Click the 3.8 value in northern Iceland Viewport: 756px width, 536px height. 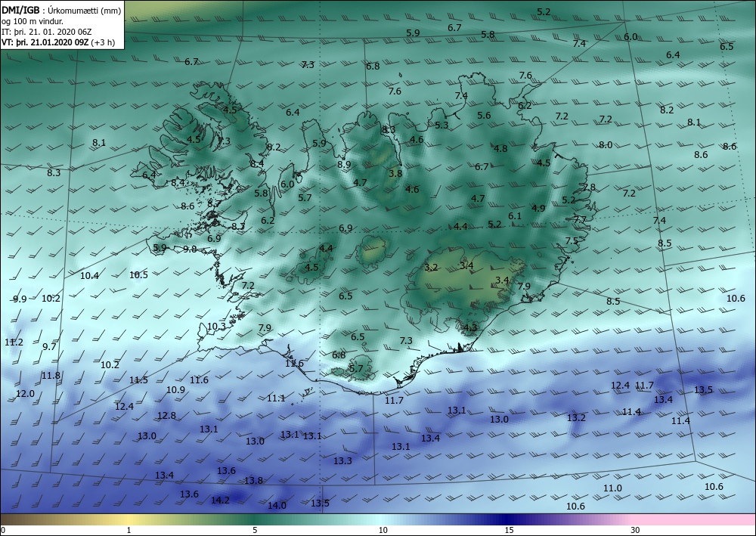[395, 173]
